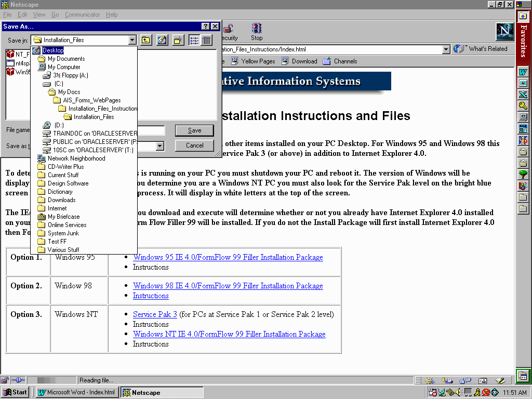Click the Create New Folder icon
Image resolution: width=532 pixels, height=399 pixels.
click(178, 40)
